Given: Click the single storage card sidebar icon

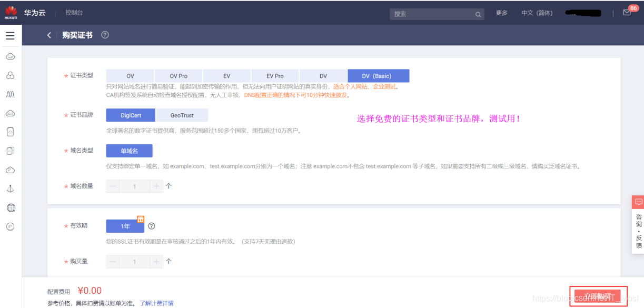Looking at the screenshot, I should click(x=11, y=132).
